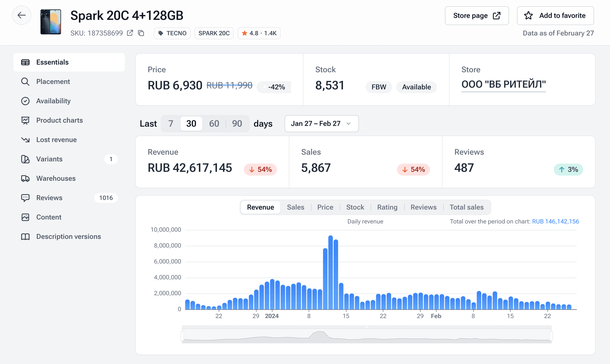This screenshot has height=364, width=610.
Task: View Lost revenue statistics
Action: coord(56,140)
